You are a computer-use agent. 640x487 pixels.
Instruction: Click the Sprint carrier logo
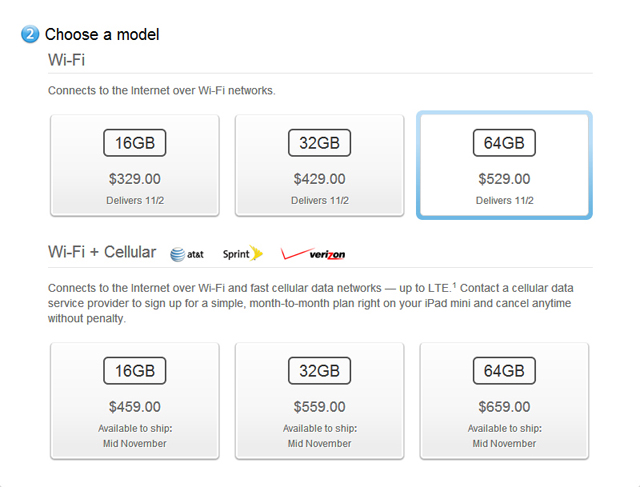click(243, 254)
